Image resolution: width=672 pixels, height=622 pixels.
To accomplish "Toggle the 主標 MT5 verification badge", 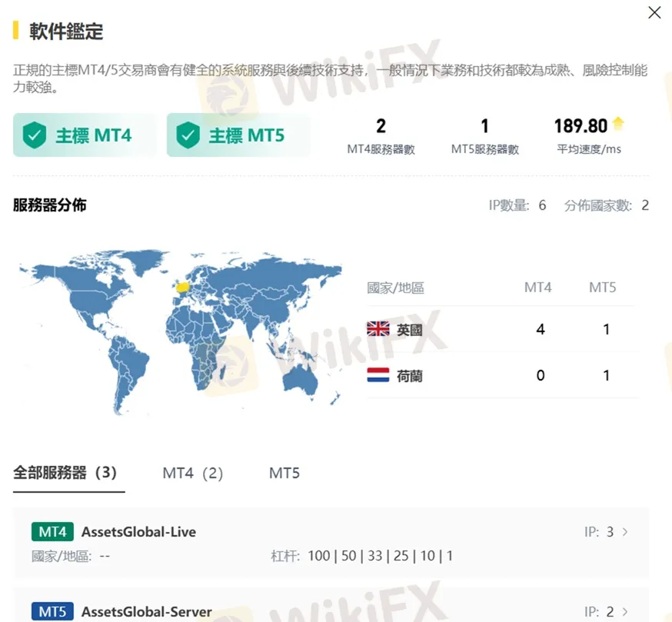I will (x=238, y=135).
